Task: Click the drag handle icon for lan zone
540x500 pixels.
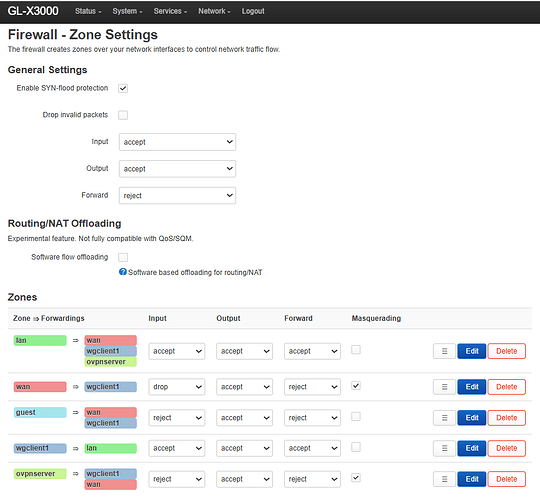Action: pyautogui.click(x=444, y=351)
